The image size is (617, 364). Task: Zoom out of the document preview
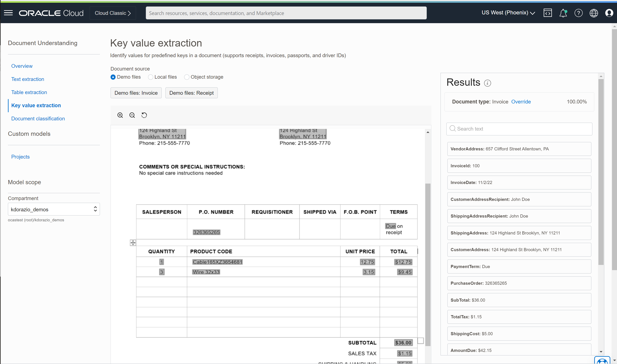132,115
